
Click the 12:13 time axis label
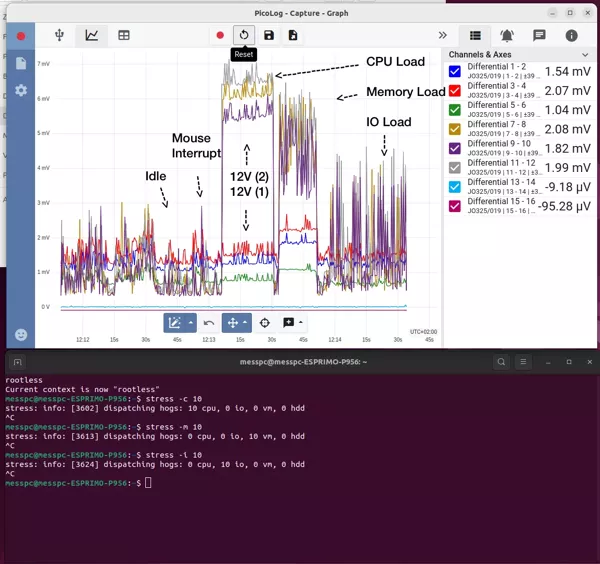209,339
